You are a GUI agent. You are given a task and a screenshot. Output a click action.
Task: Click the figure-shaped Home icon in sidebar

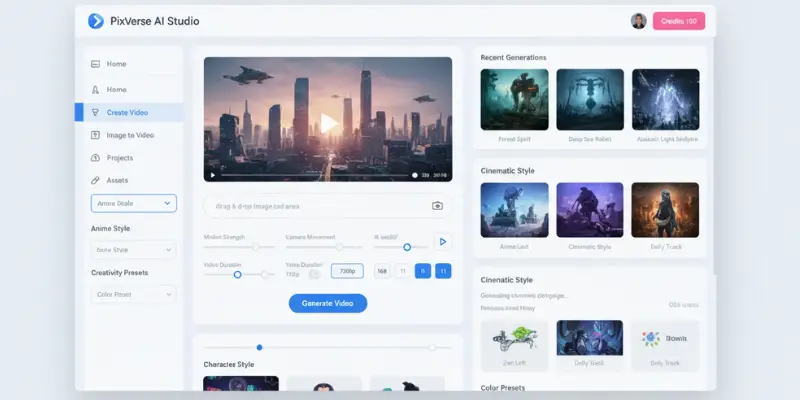point(95,89)
